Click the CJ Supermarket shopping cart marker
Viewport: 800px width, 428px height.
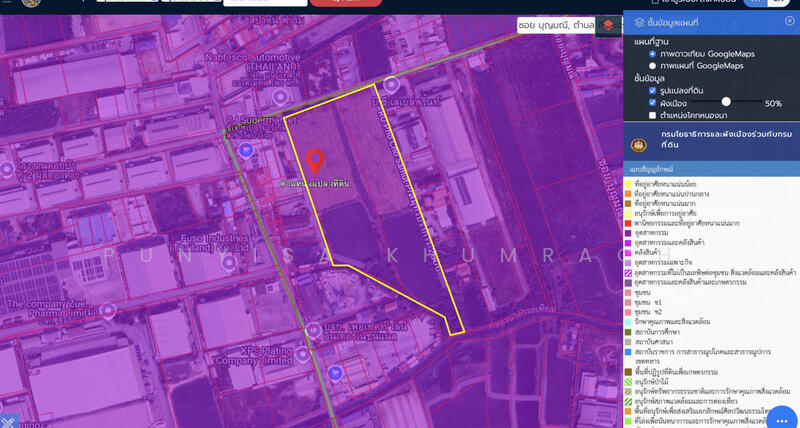(247, 148)
